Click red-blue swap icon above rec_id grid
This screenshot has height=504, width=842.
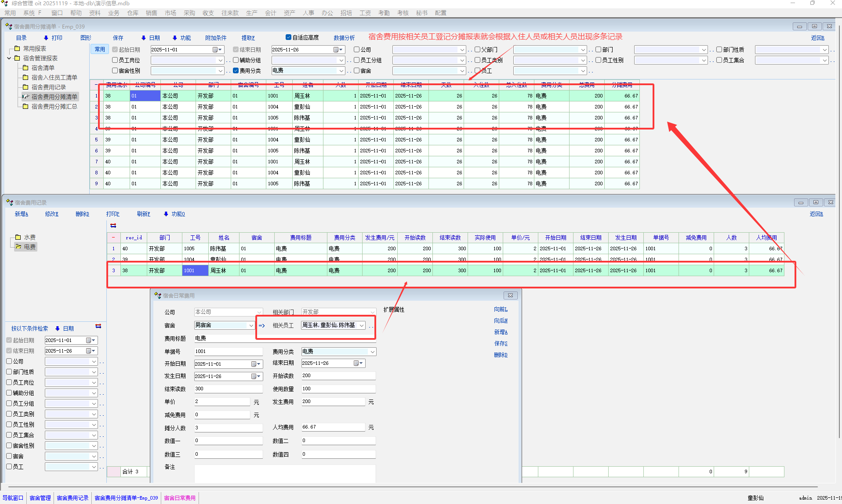point(113,226)
